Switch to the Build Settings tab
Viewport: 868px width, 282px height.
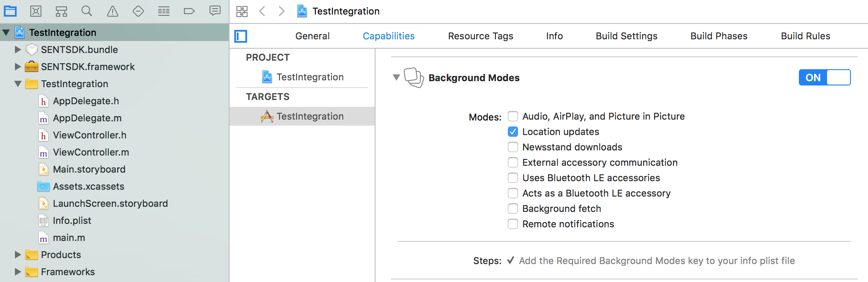tap(626, 36)
